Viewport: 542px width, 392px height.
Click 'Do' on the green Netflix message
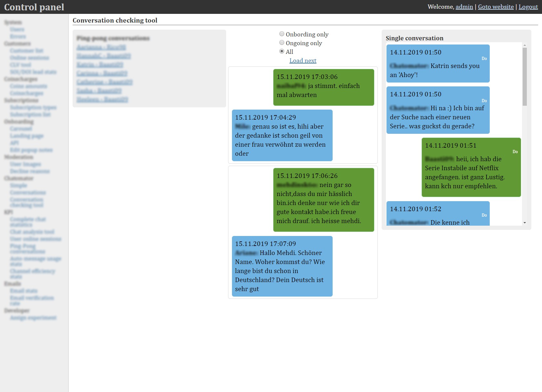click(x=515, y=152)
